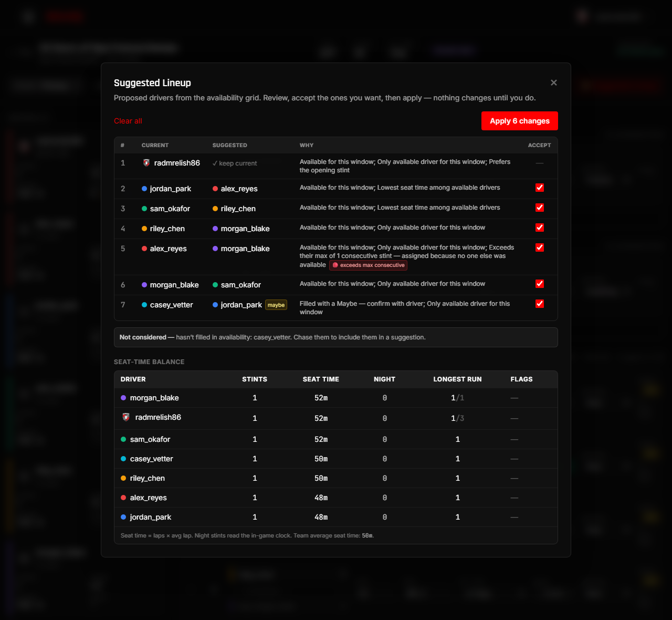Click suggested morgan_blake in stint 4 row
Screen dimensions: 672x620
click(241, 229)
